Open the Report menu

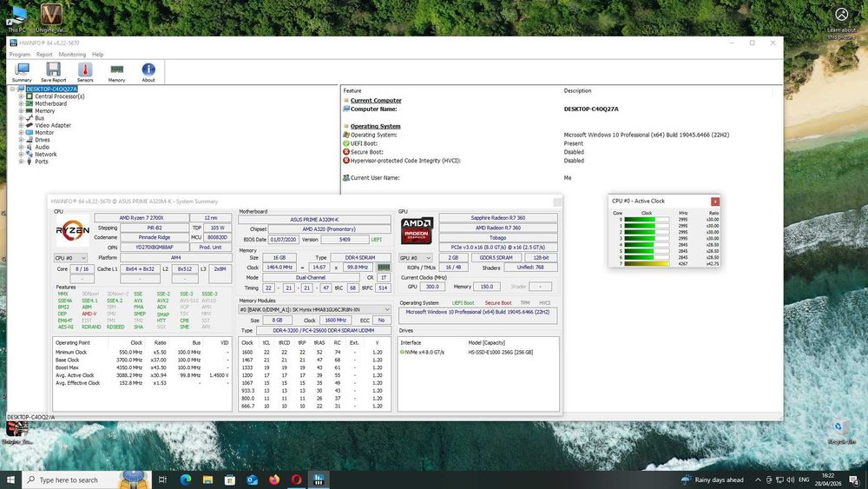pos(44,54)
